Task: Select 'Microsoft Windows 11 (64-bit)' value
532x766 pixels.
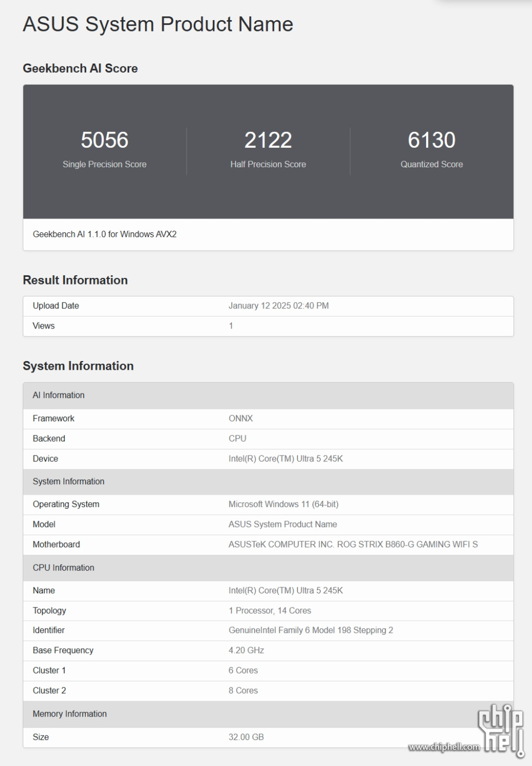Action: (283, 504)
